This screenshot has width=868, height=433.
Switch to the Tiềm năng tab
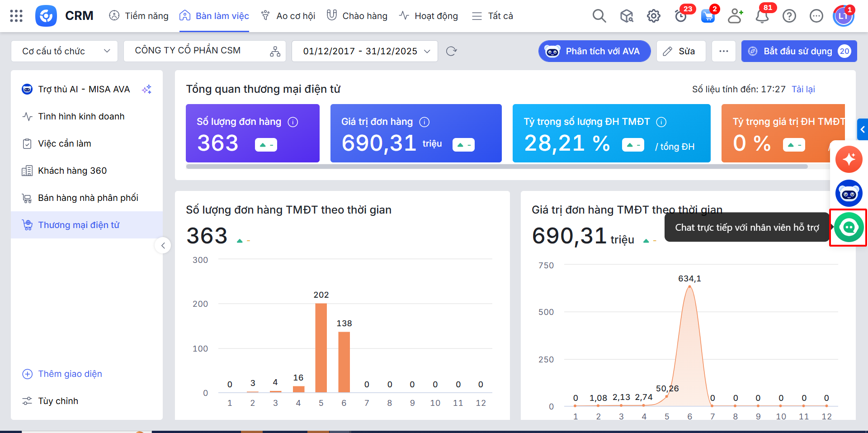click(138, 16)
